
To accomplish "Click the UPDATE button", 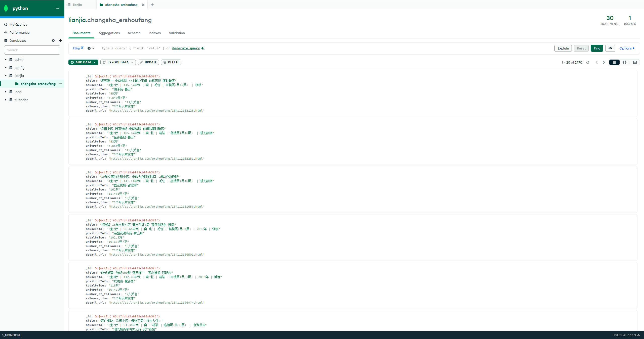I will point(148,62).
